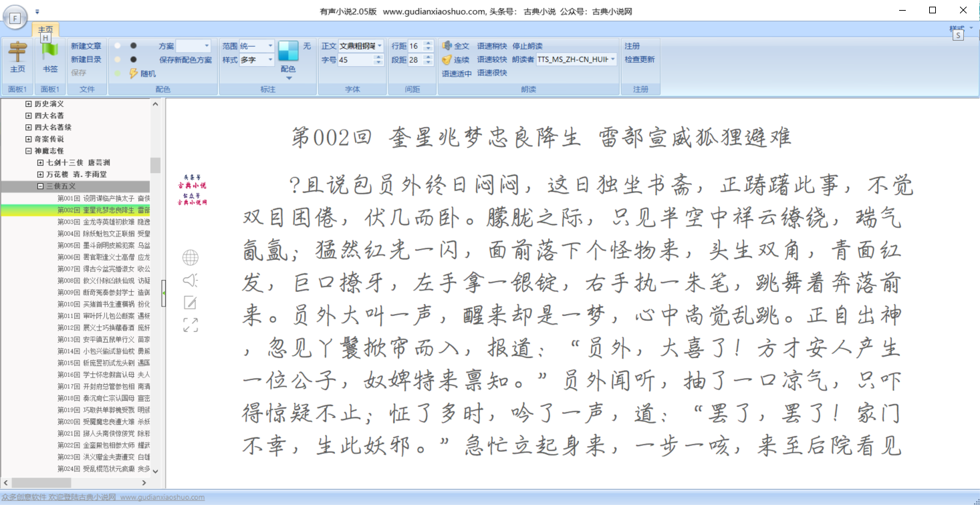Open the gudianxiaoshuo.com status bar link

[162, 498]
